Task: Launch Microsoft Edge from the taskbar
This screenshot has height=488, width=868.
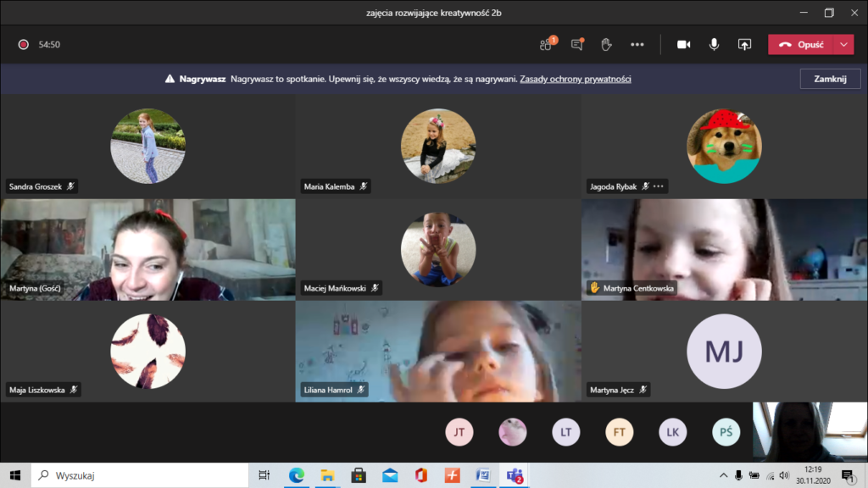Action: (296, 475)
